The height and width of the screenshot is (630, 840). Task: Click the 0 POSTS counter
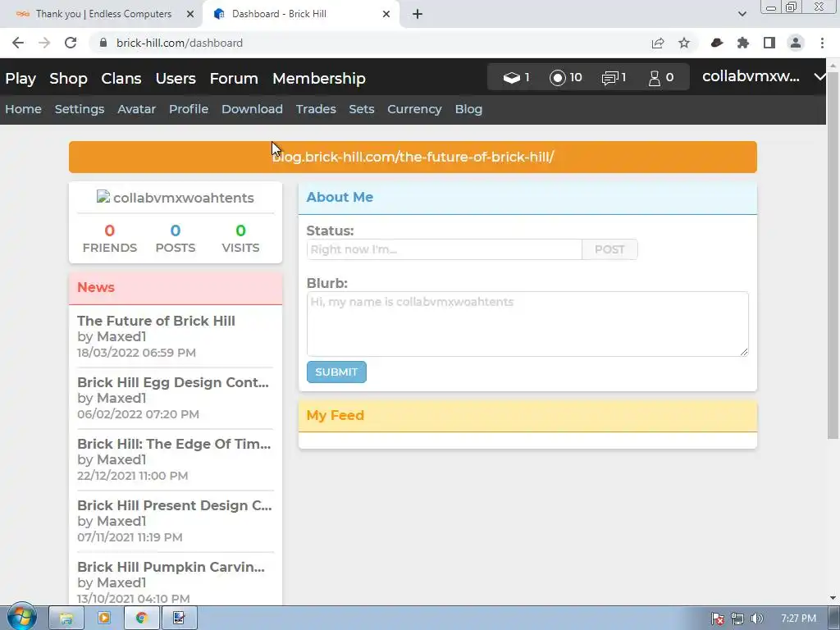(176, 239)
